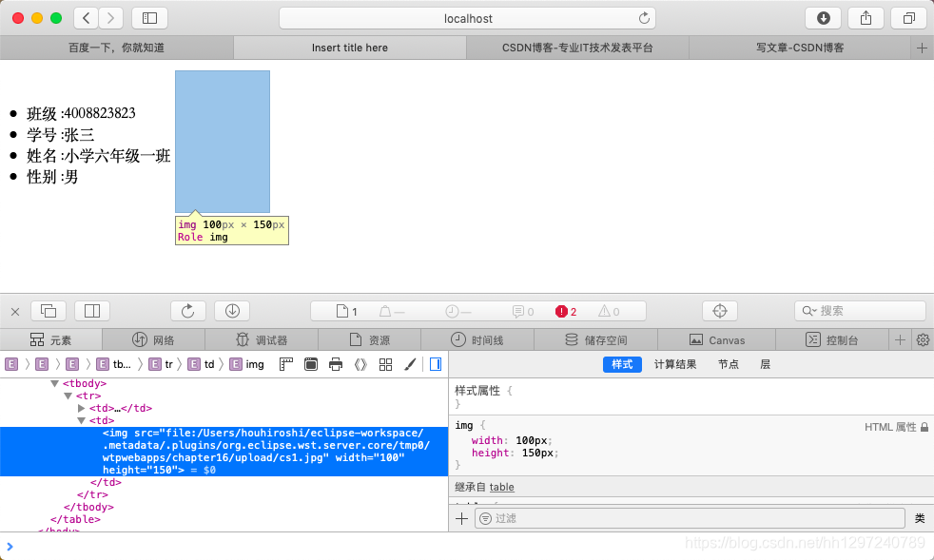Toggle layout grid icon in DOM toolbar
This screenshot has width=934, height=560.
[385, 364]
